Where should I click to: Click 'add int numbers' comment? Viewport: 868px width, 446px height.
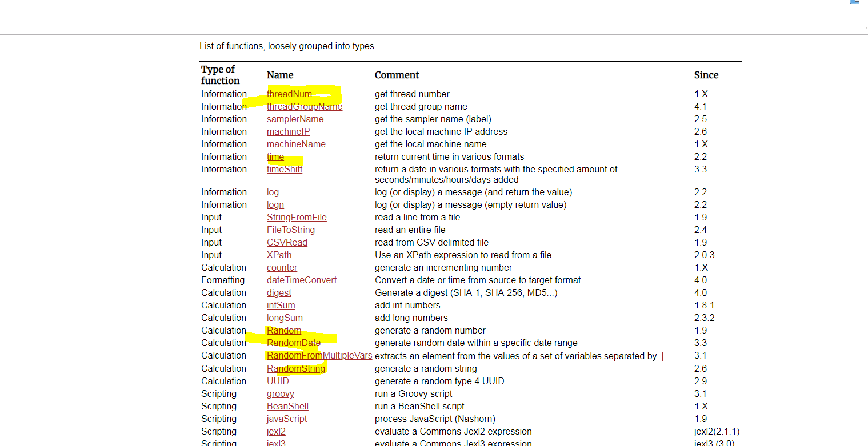pos(407,305)
